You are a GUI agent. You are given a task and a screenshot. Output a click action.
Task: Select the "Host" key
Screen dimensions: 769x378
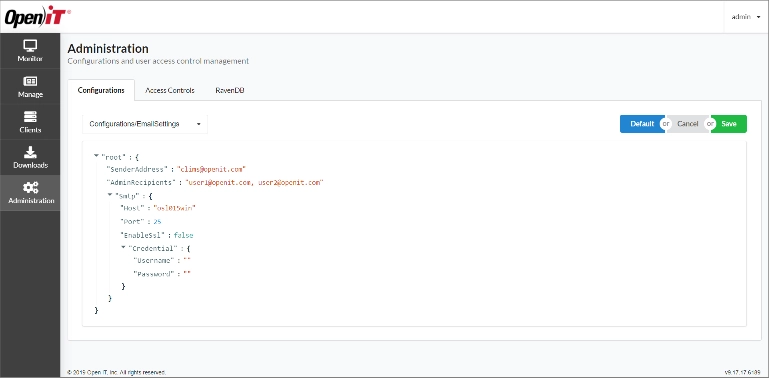(132, 208)
